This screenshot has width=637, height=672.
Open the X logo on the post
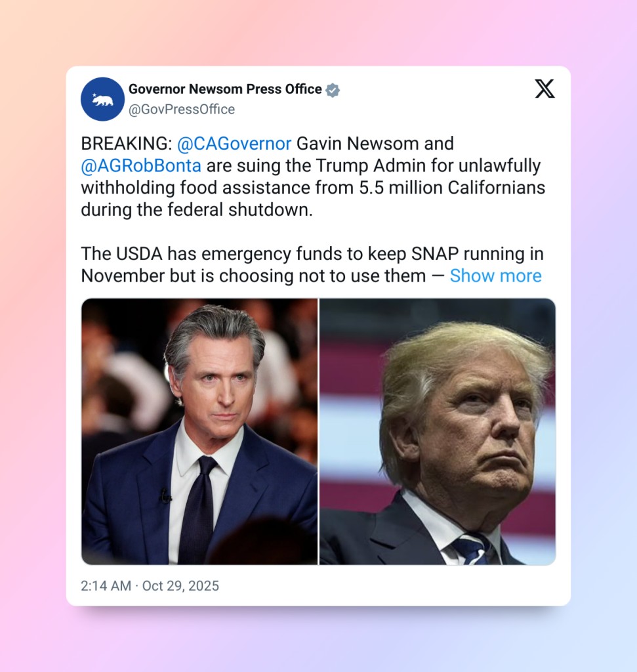coord(545,89)
